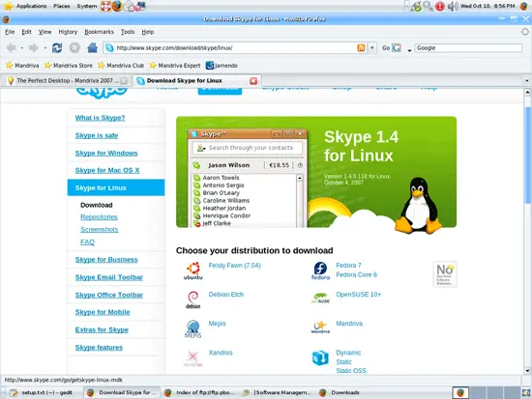Click the Ubuntu distribution logo
Screen dimensions: 532x399
click(x=193, y=271)
